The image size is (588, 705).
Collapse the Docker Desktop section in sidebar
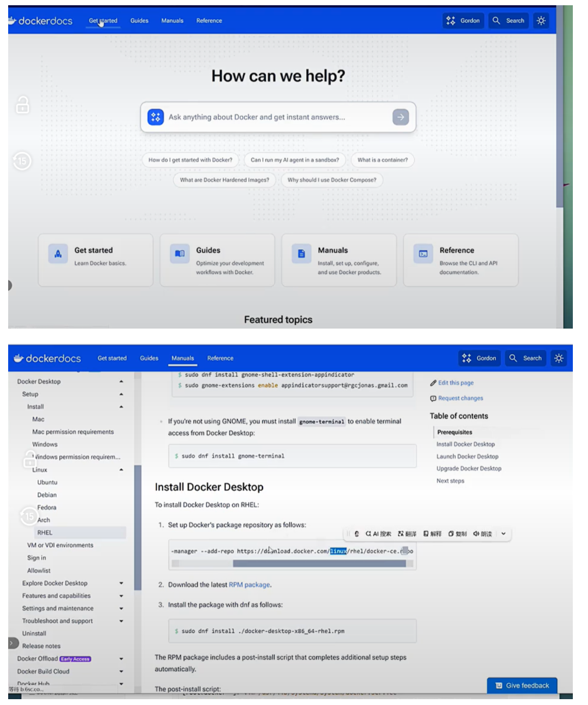[x=121, y=382]
